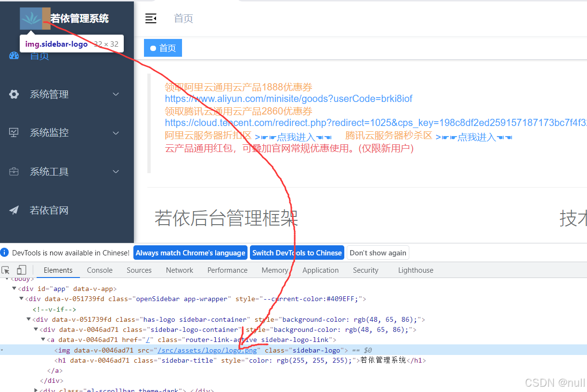587x392 pixels.
Task: Switch to the Console tab in DevTools
Action: (x=99, y=270)
